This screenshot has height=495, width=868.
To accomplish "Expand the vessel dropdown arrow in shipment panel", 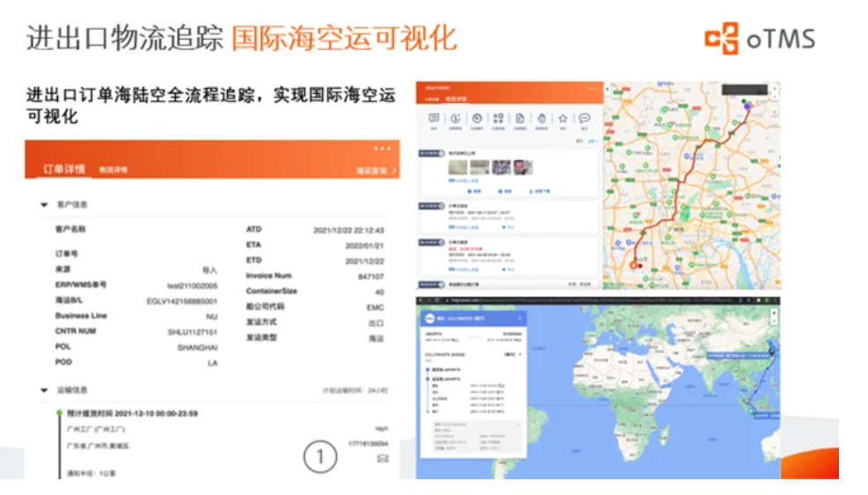I will [521, 353].
